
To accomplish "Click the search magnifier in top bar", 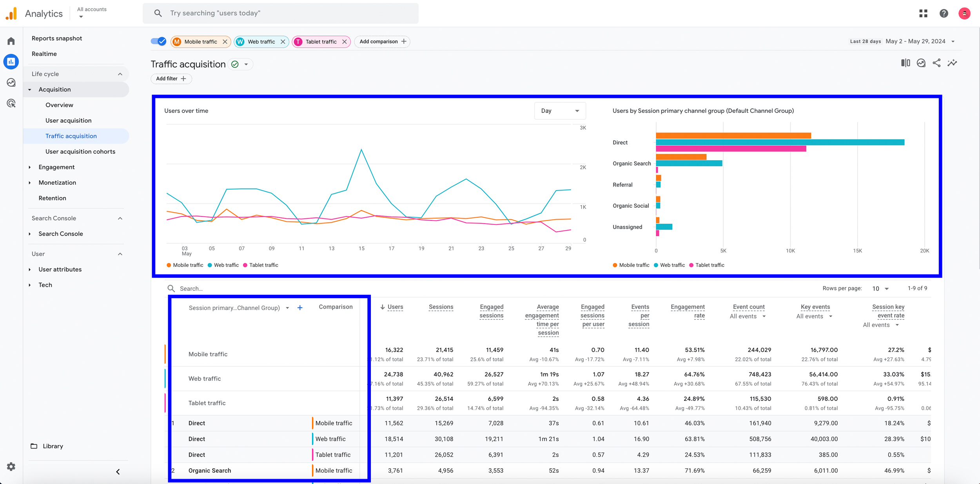I will 158,13.
